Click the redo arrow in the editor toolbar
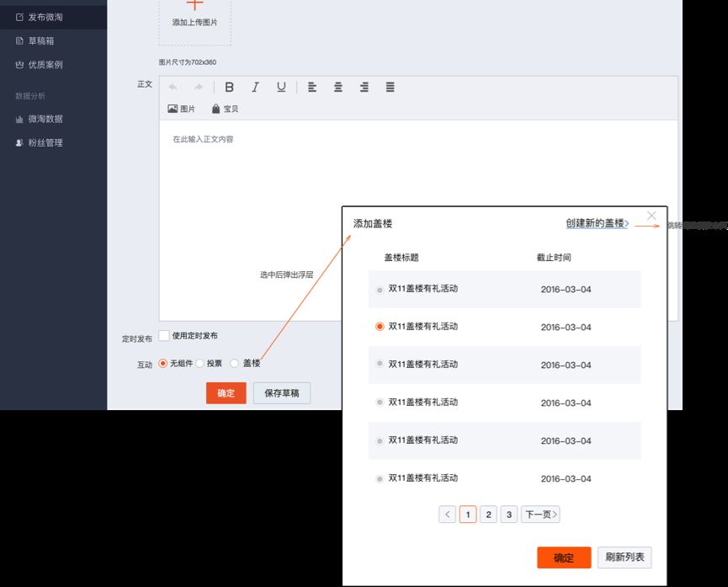728x587 pixels. [x=199, y=87]
